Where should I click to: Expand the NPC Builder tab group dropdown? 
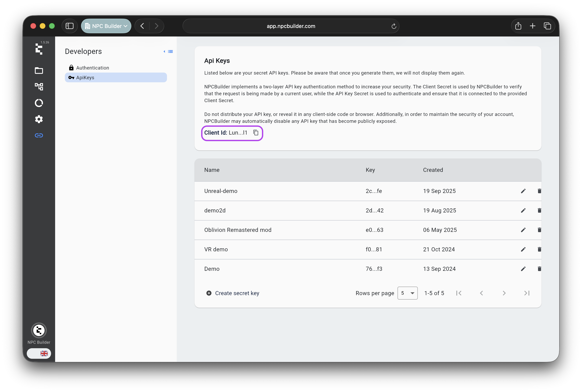point(106,26)
